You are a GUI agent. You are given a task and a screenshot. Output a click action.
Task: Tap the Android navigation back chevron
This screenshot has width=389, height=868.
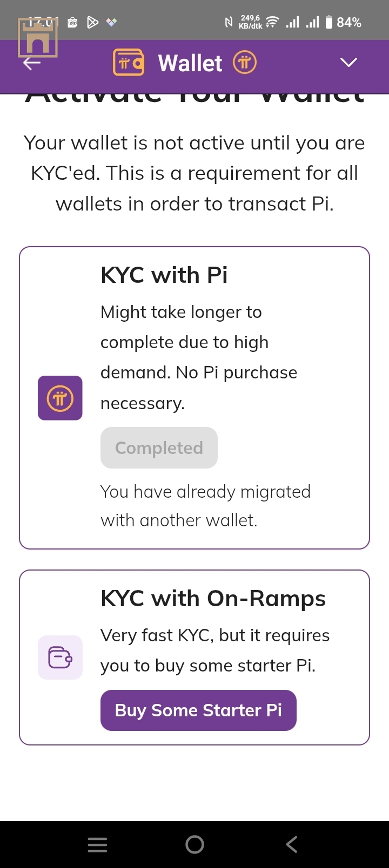pos(292,845)
